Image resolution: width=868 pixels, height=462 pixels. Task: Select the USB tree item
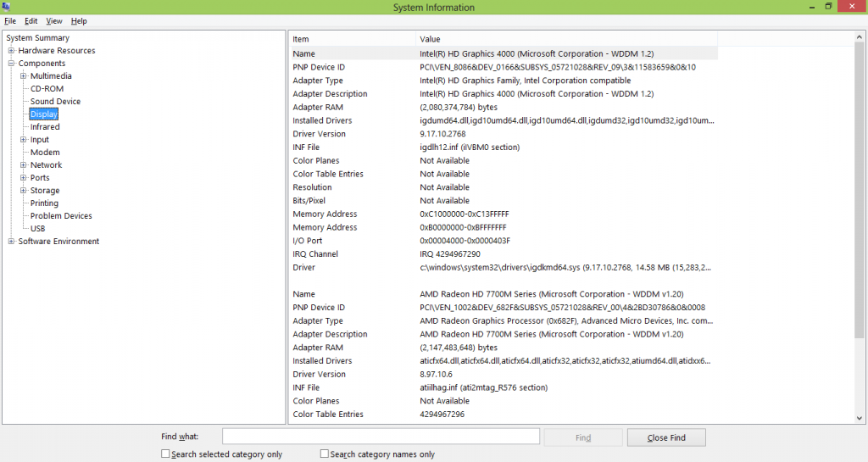37,229
